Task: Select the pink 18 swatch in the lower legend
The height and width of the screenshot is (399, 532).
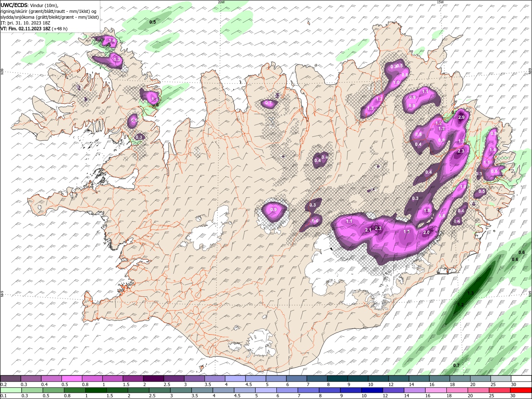Action: pos(456,390)
